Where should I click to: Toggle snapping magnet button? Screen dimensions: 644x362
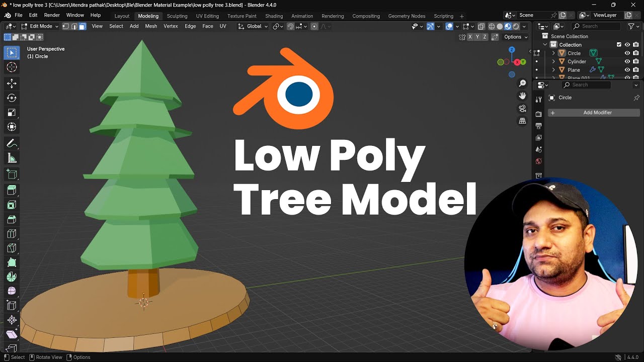290,26
